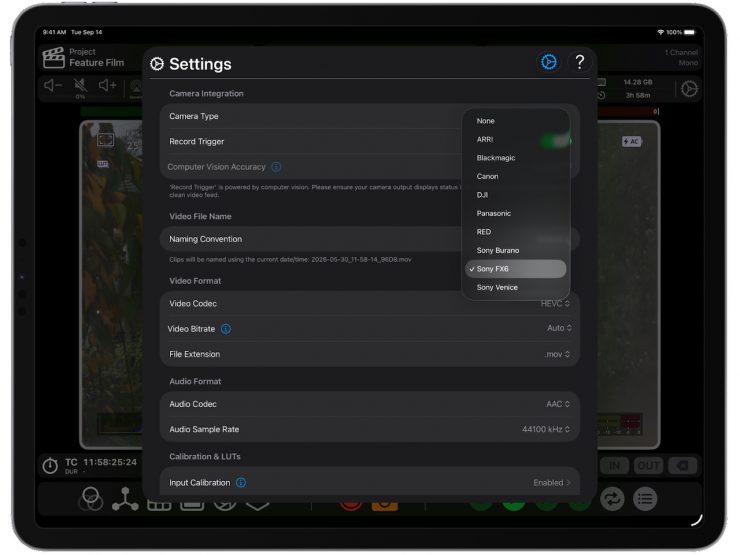Set the OUT point button
740x555 pixels.
tap(648, 466)
